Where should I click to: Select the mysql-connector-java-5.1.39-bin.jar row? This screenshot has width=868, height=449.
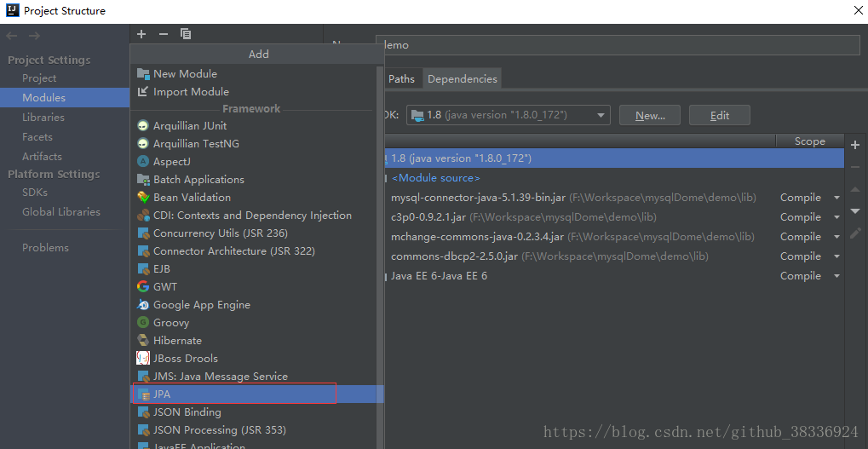point(614,198)
